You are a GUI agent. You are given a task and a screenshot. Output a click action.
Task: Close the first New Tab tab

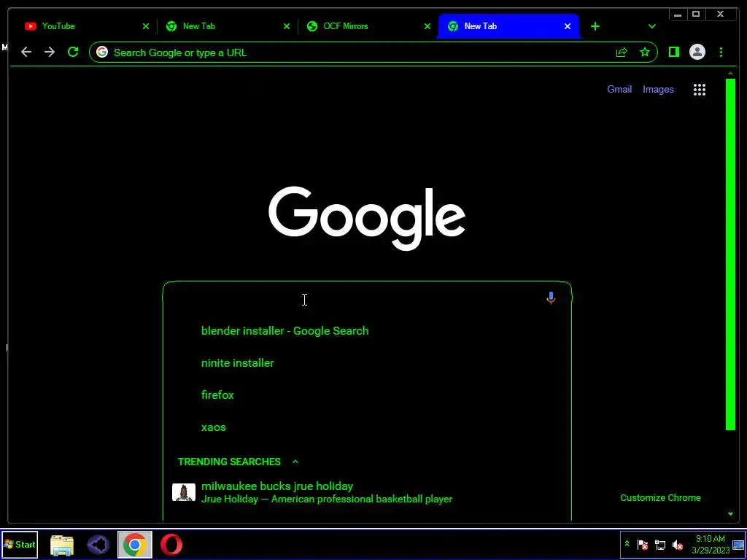(x=286, y=26)
